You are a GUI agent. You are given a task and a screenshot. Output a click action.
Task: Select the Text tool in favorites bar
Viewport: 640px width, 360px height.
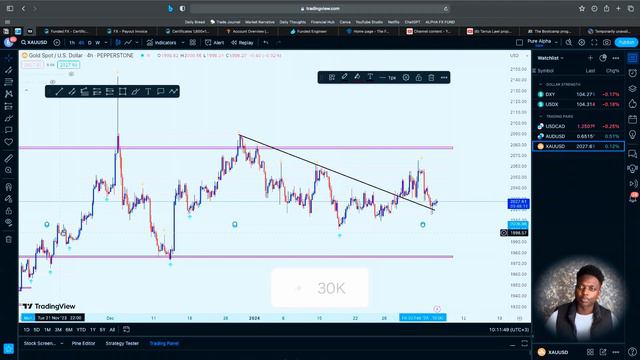[x=148, y=91]
